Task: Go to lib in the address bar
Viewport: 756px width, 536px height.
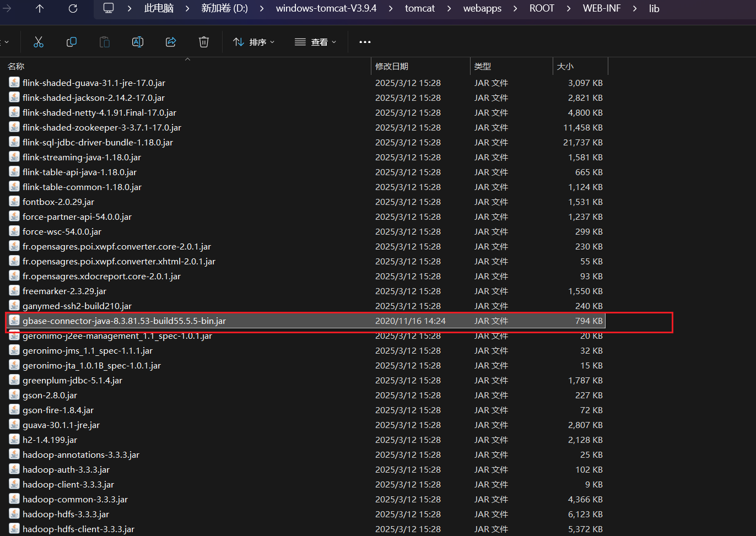Action: pos(654,8)
